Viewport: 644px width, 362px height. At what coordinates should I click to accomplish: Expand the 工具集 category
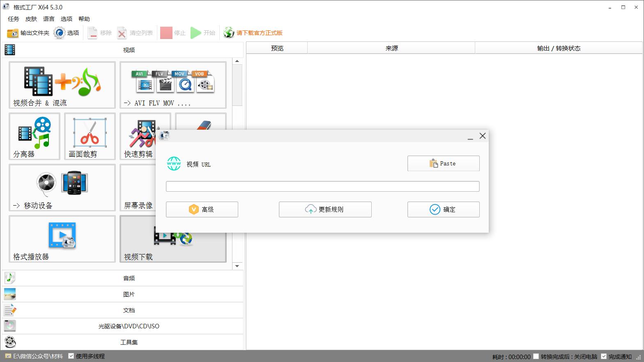(123, 342)
